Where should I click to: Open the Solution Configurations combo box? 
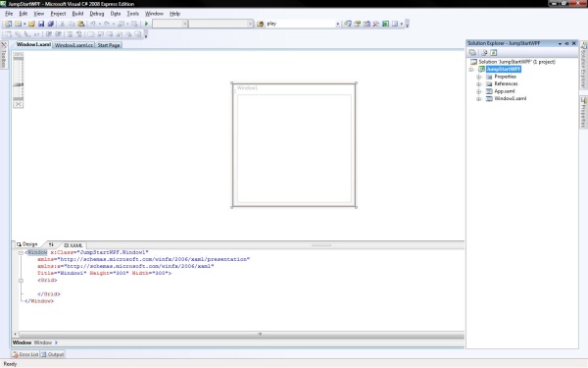(170, 24)
